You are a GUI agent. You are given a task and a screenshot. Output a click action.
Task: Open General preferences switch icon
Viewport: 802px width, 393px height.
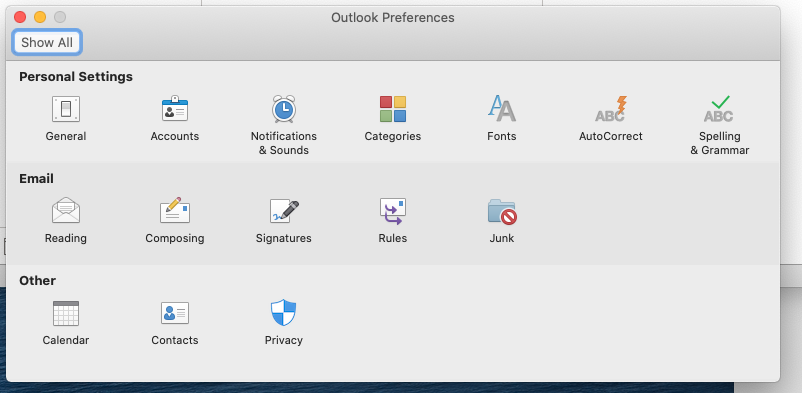point(65,109)
